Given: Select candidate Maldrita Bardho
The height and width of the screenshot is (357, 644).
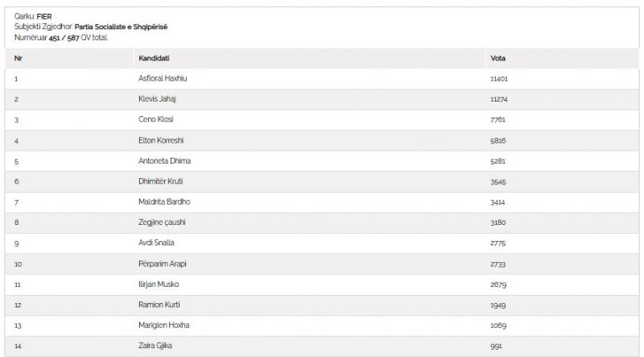Looking at the screenshot, I should click(164, 201).
